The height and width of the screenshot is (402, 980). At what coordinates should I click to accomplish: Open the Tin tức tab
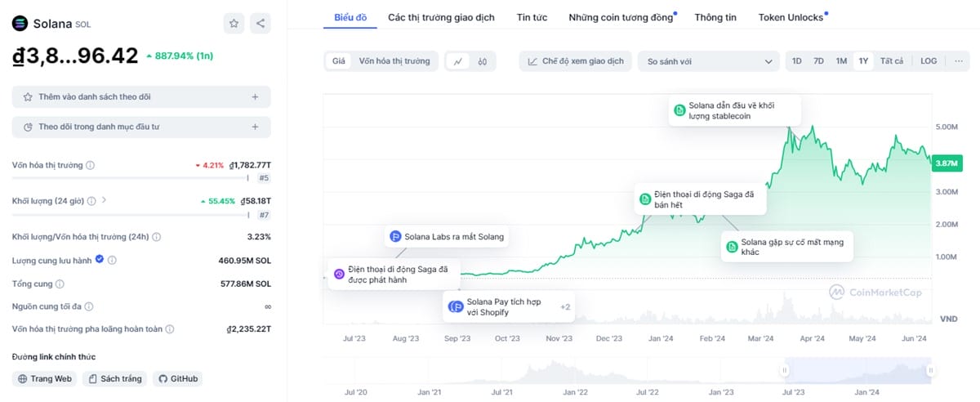click(532, 17)
